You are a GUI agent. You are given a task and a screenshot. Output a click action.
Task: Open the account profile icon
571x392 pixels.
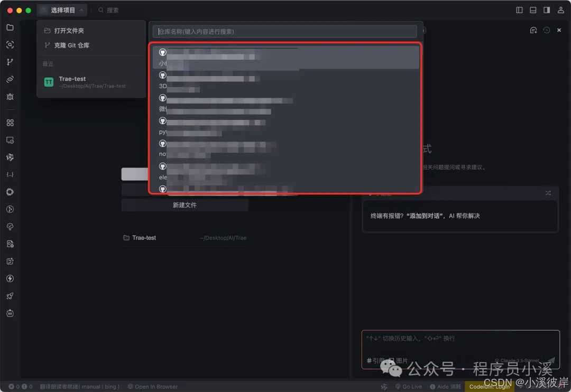[560, 10]
